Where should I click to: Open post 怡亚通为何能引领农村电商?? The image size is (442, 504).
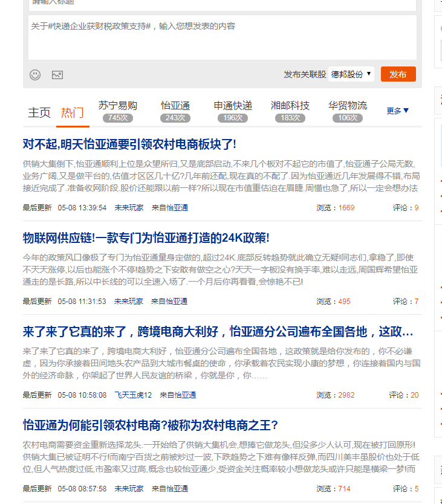click(150, 425)
